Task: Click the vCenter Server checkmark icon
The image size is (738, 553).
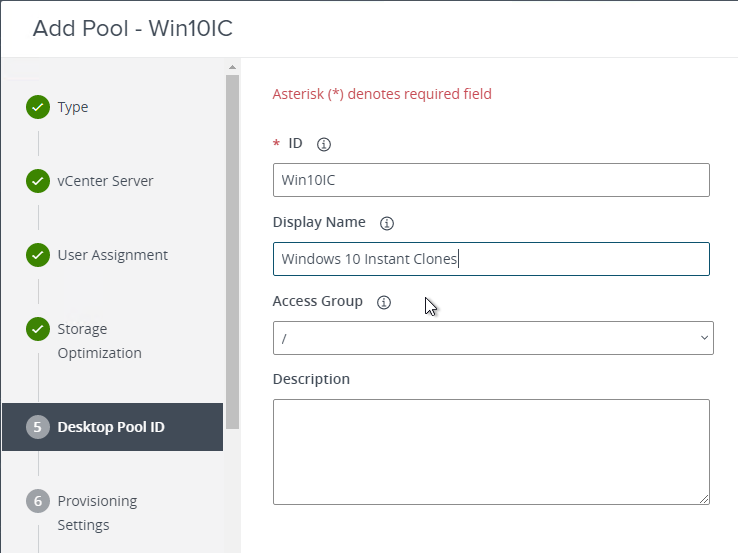Action: pyautogui.click(x=38, y=181)
